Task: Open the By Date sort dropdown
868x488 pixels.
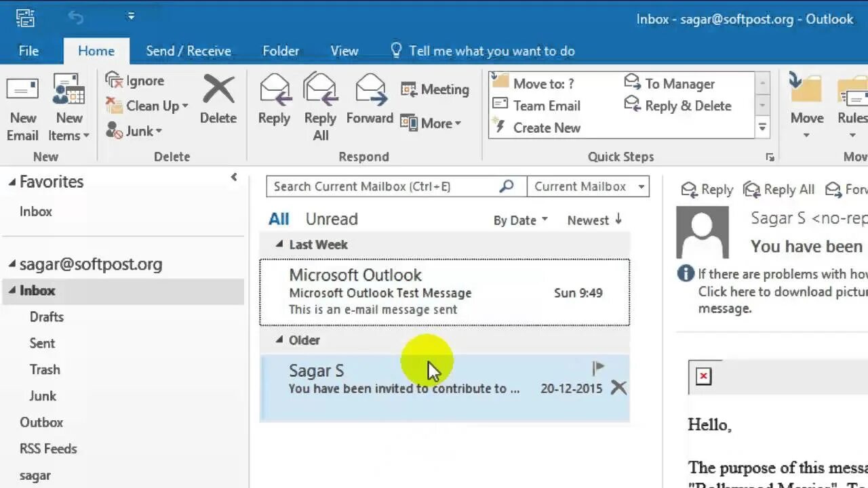Action: (x=520, y=220)
